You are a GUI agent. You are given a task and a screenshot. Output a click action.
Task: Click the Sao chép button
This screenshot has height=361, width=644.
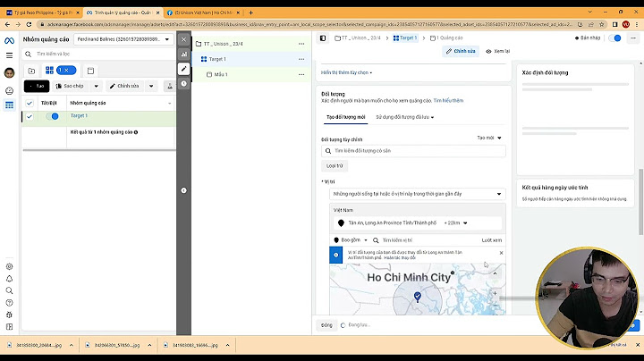(70, 86)
